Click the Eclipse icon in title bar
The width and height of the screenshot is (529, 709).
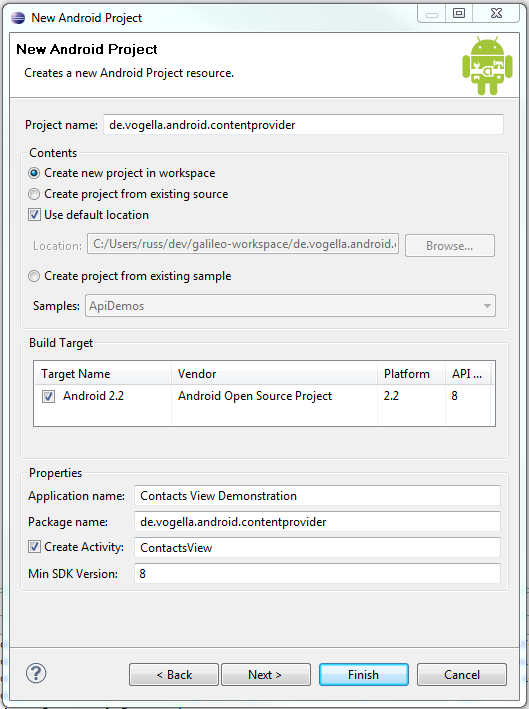click(x=18, y=18)
